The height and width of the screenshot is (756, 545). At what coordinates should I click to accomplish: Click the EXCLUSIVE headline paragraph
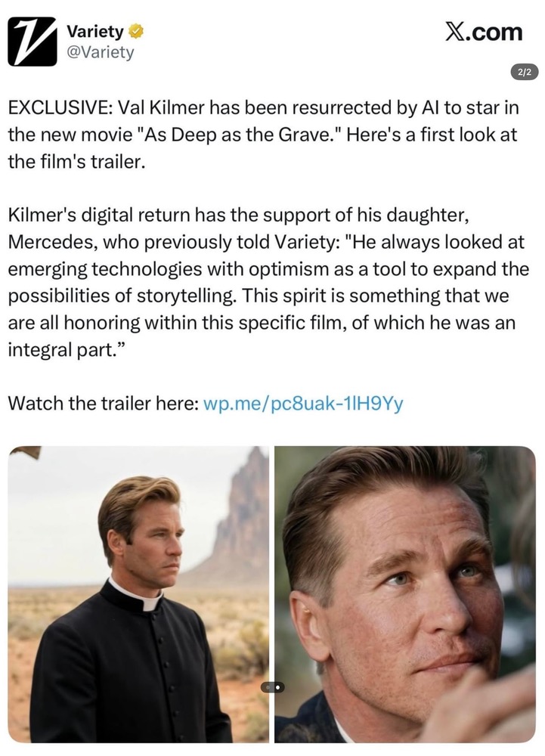click(x=263, y=135)
